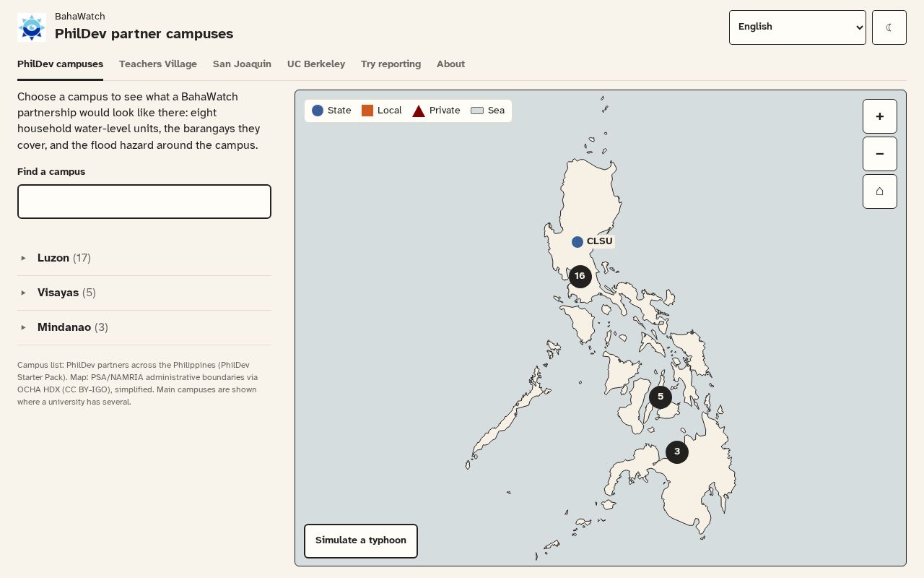Click the Private triangle legend icon
Image resolution: width=924 pixels, height=578 pixels.
click(419, 111)
